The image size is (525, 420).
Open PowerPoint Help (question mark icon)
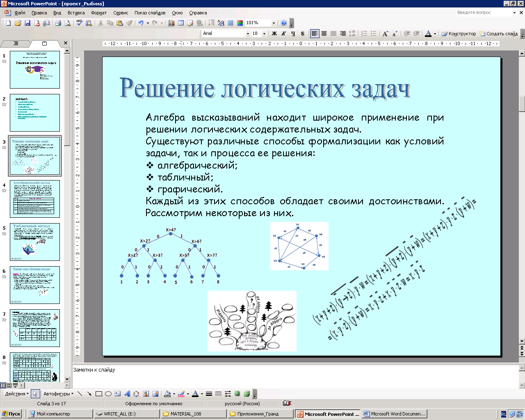(x=284, y=23)
